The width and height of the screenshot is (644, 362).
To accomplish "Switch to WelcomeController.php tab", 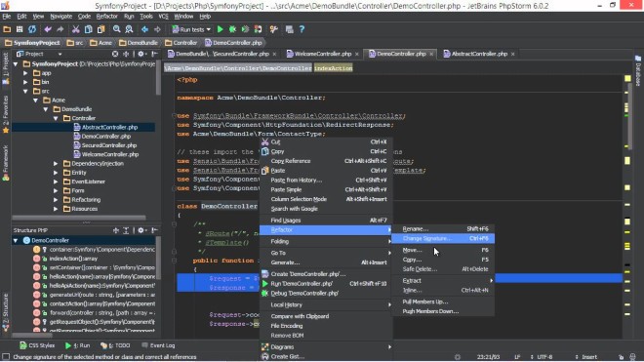I will (x=322, y=54).
